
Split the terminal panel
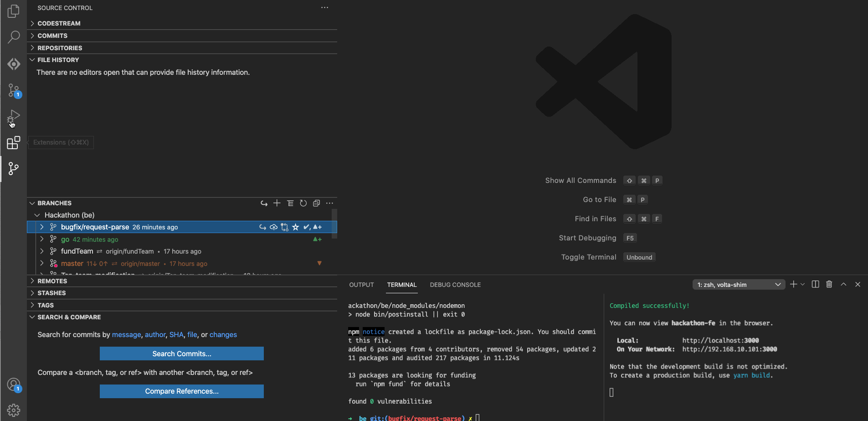816,284
